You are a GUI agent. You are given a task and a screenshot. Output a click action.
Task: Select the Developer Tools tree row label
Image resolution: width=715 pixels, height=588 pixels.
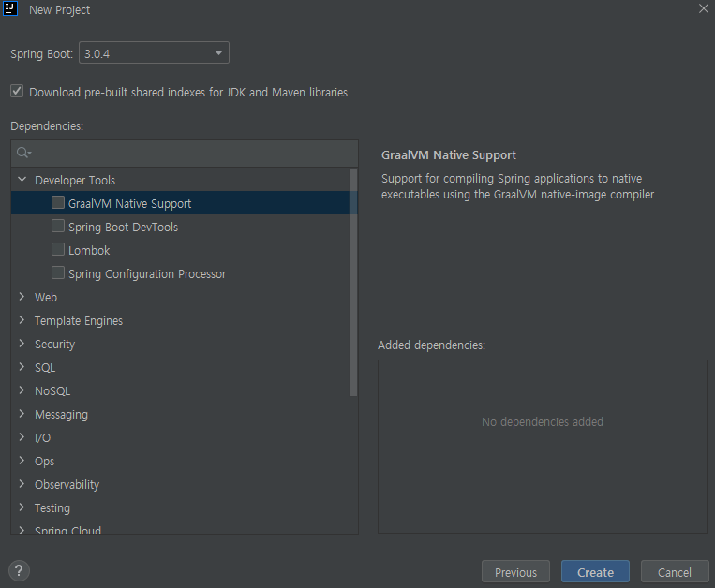75,181
